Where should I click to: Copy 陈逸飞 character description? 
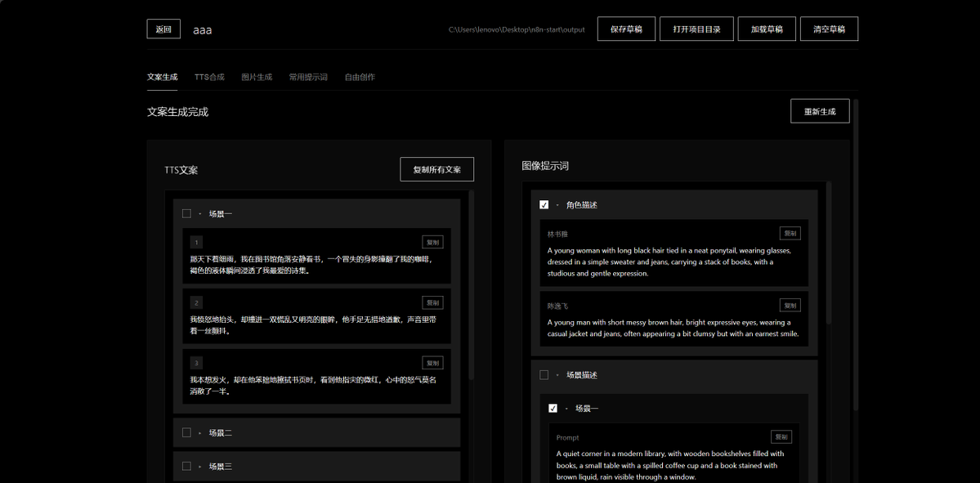tap(790, 305)
